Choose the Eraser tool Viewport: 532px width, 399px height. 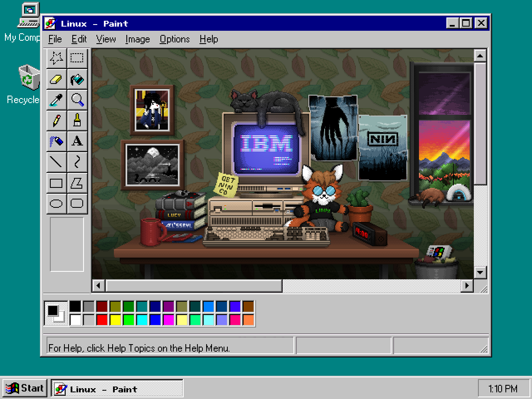pos(56,79)
